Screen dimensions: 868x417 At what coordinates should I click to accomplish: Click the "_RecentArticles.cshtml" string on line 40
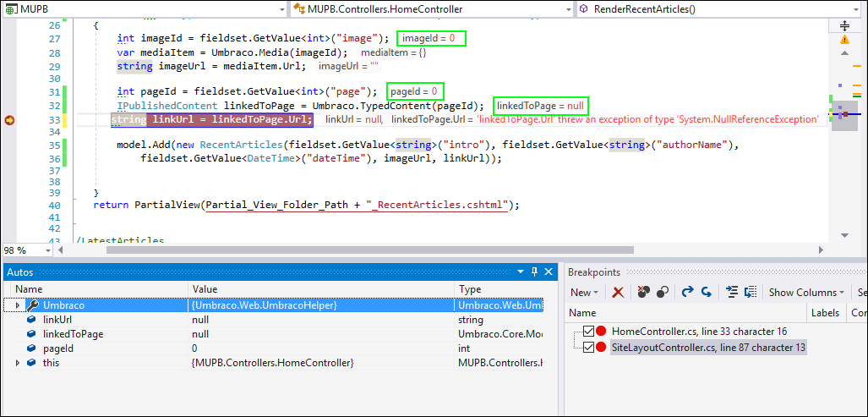(x=437, y=205)
